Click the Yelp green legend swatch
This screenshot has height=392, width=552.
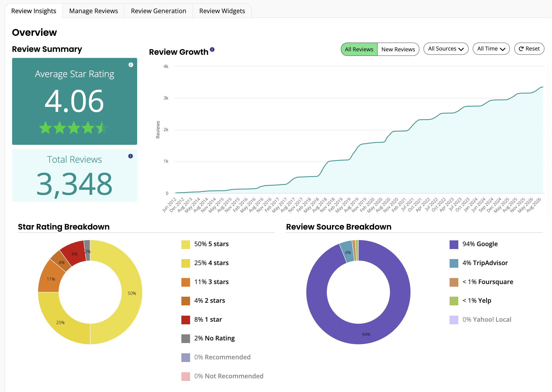[x=454, y=301]
